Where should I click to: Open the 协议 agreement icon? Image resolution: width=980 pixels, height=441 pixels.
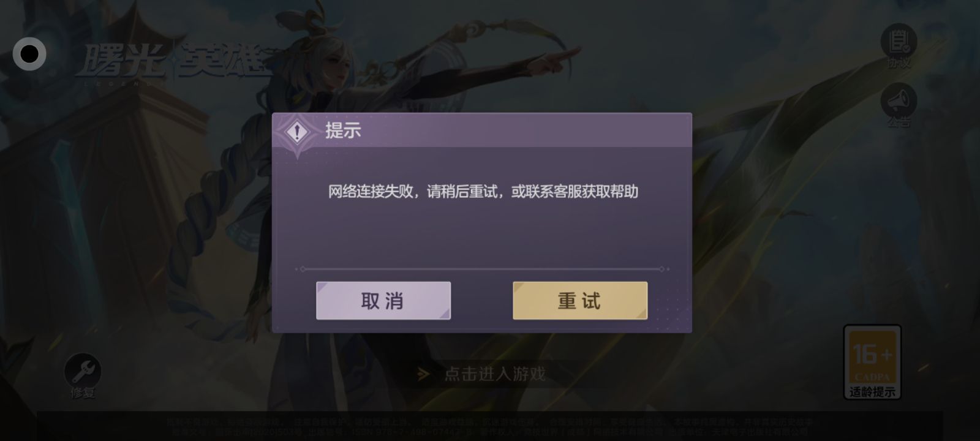[x=899, y=41]
